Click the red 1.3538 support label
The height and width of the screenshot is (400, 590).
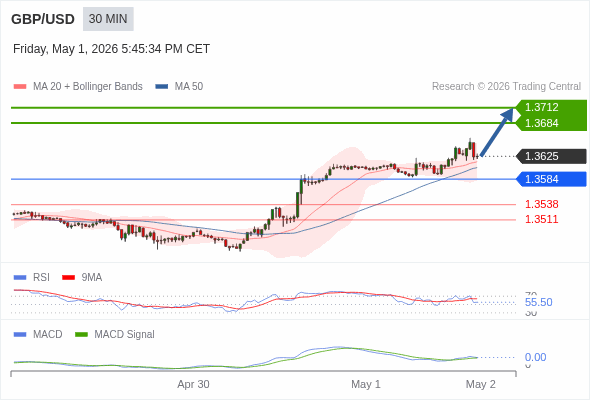point(541,204)
